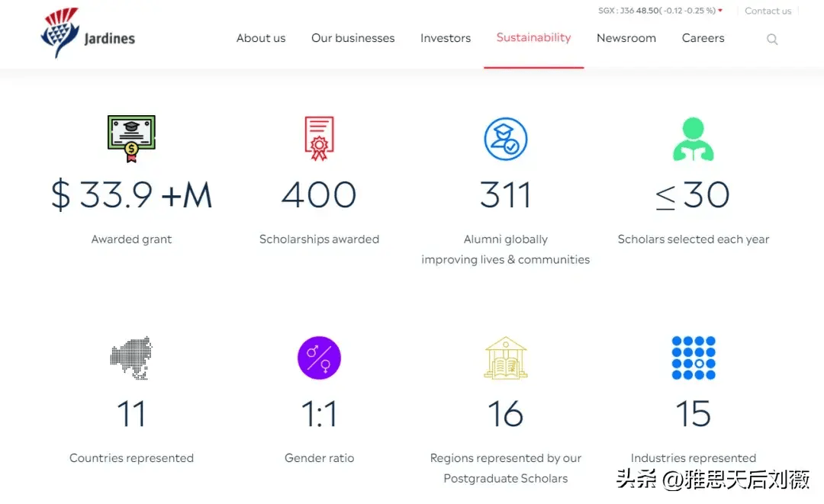This screenshot has height=504, width=824.
Task: Click the $33.9+M awarded grant figure
Action: coord(131,196)
